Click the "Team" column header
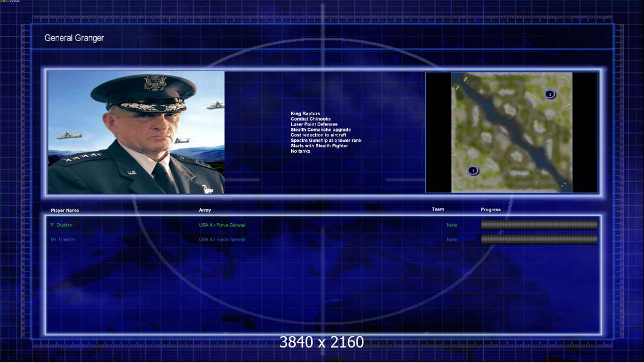This screenshot has height=362, width=644. [438, 209]
